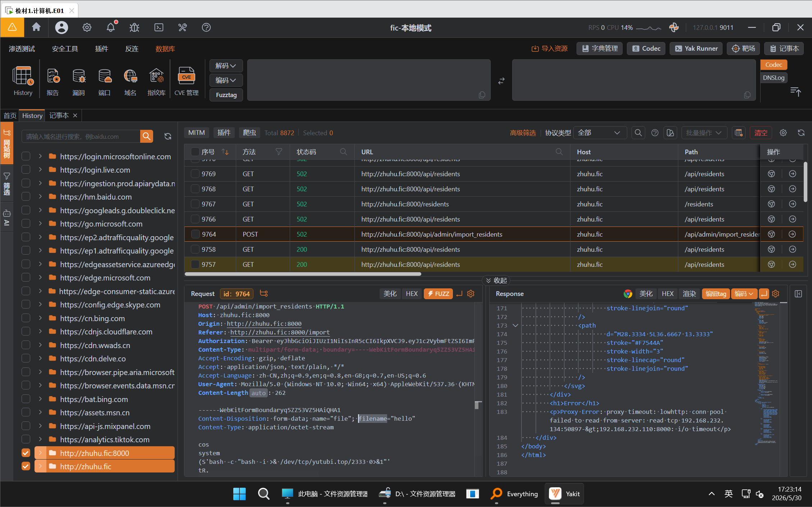Click the 清空 clear button
Image resolution: width=812 pixels, height=507 pixels.
(x=761, y=133)
